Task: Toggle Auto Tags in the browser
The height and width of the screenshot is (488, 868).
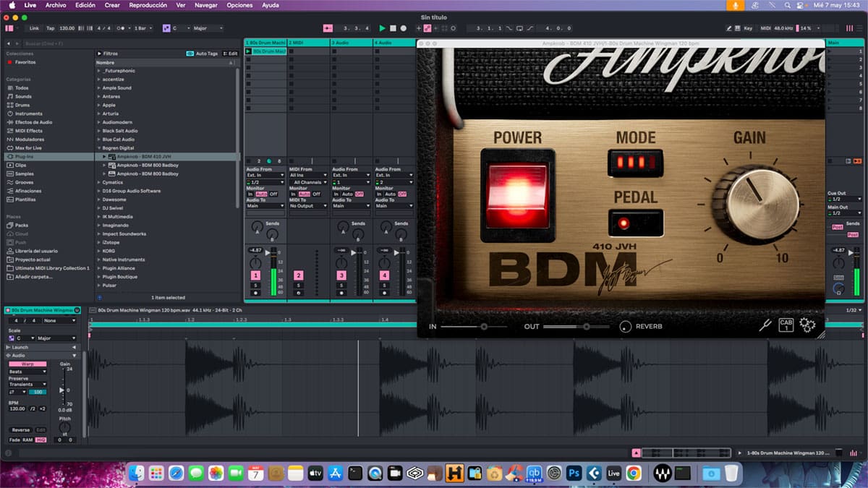Action: tap(202, 53)
